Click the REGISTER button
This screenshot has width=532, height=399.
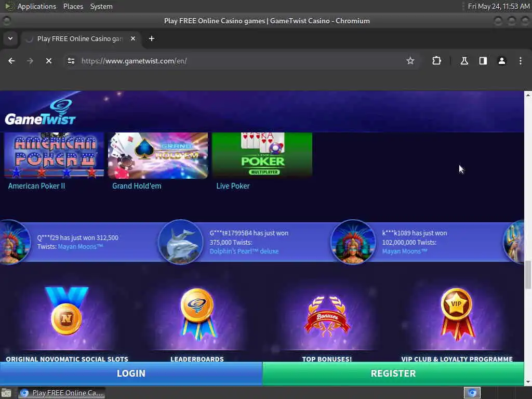(x=393, y=373)
